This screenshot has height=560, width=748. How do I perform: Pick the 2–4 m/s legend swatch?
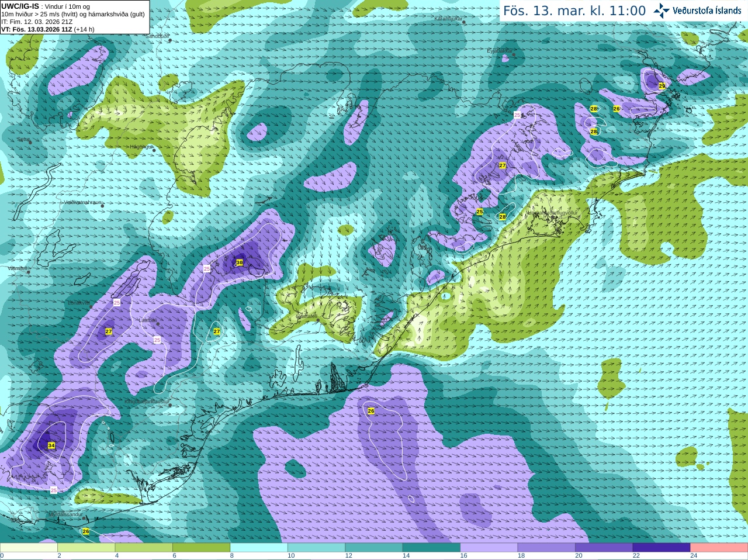click(x=86, y=548)
